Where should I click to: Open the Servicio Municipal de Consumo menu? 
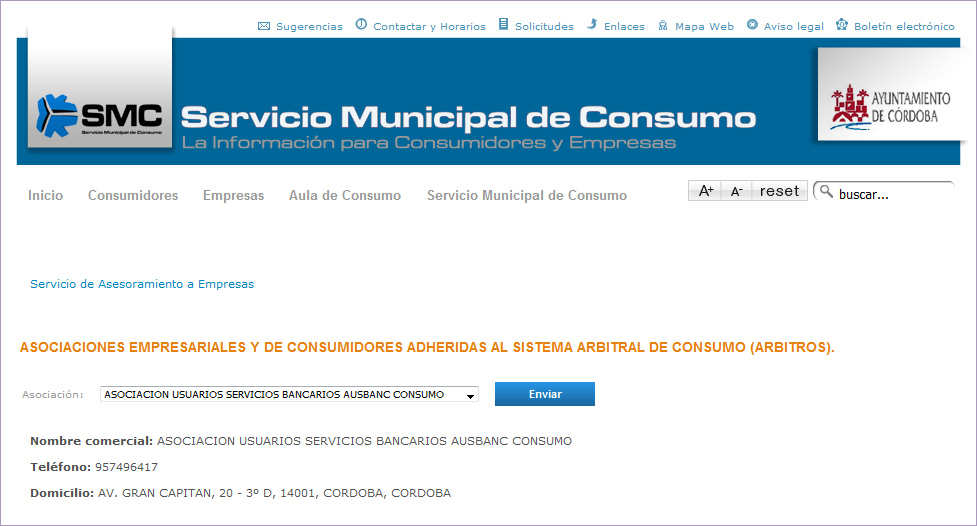click(x=527, y=195)
